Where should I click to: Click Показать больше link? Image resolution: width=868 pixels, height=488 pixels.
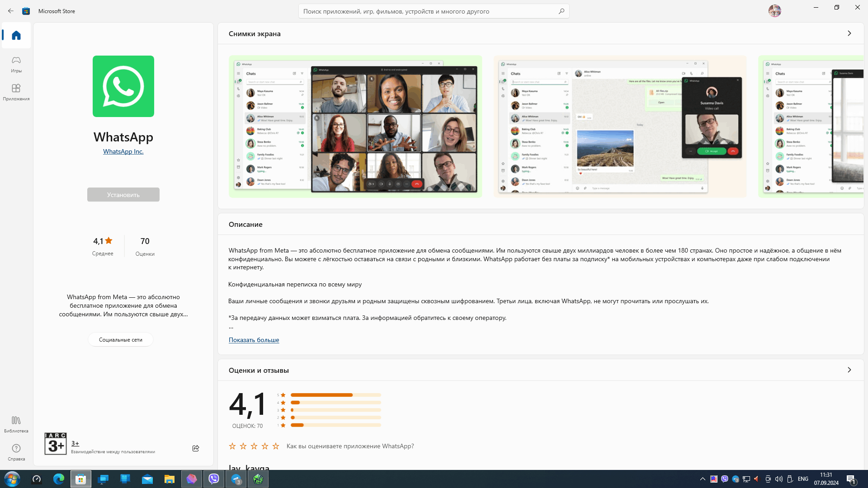point(254,340)
